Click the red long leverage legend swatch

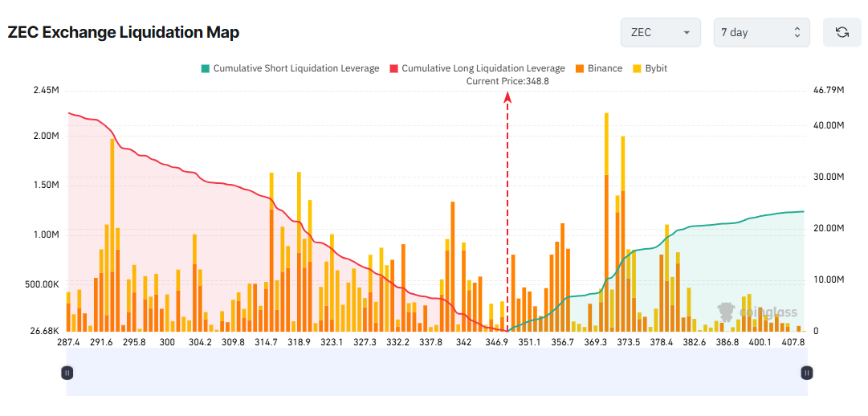point(393,68)
